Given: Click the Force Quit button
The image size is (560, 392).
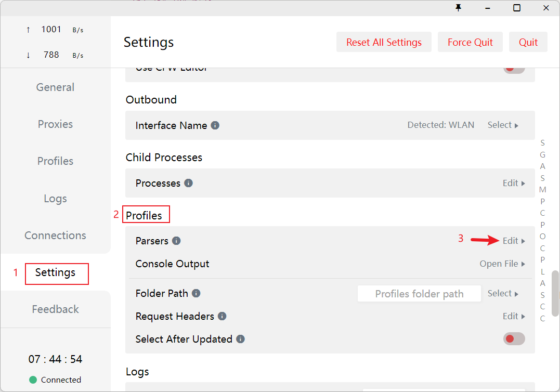Looking at the screenshot, I should click(x=470, y=42).
